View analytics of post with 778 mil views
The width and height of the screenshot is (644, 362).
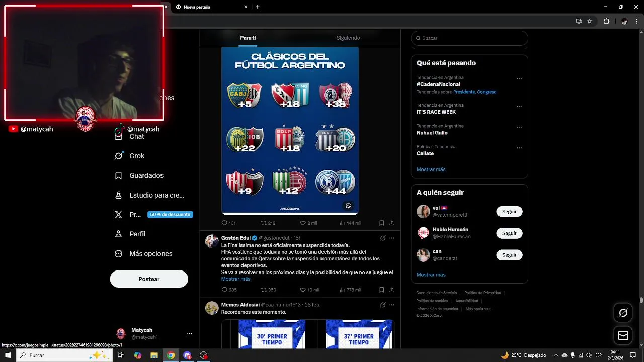click(x=351, y=290)
